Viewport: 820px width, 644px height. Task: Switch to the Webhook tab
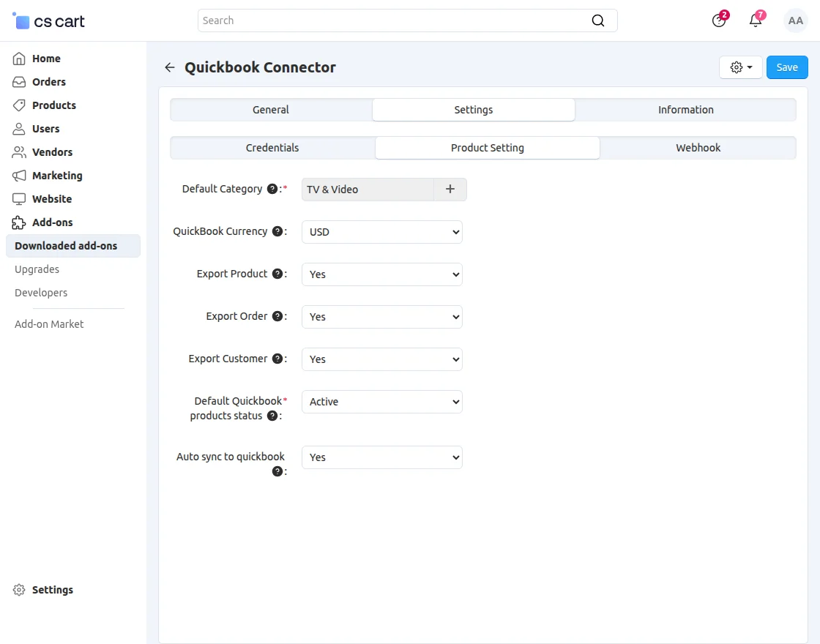point(698,148)
